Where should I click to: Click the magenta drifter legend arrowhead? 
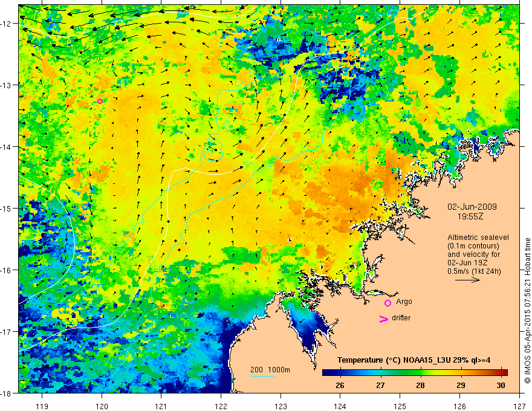coord(383,319)
